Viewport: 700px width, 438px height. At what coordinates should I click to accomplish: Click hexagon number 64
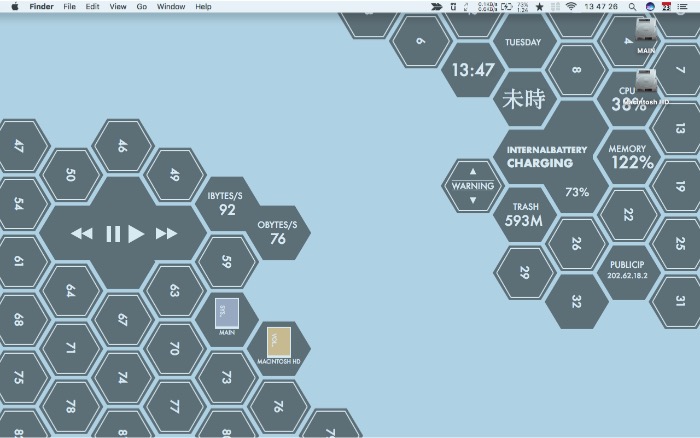coord(71,291)
